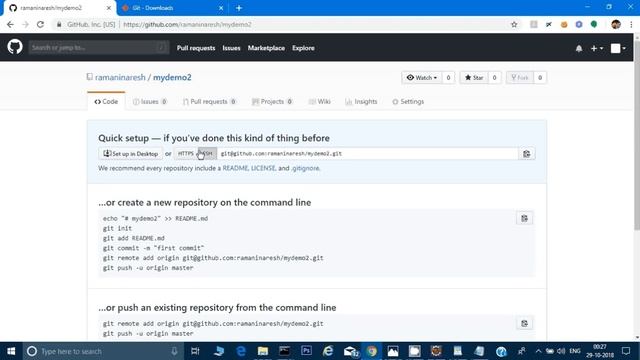Copy the create-new-repository commands
This screenshot has height=360, width=640.
pos(524,218)
